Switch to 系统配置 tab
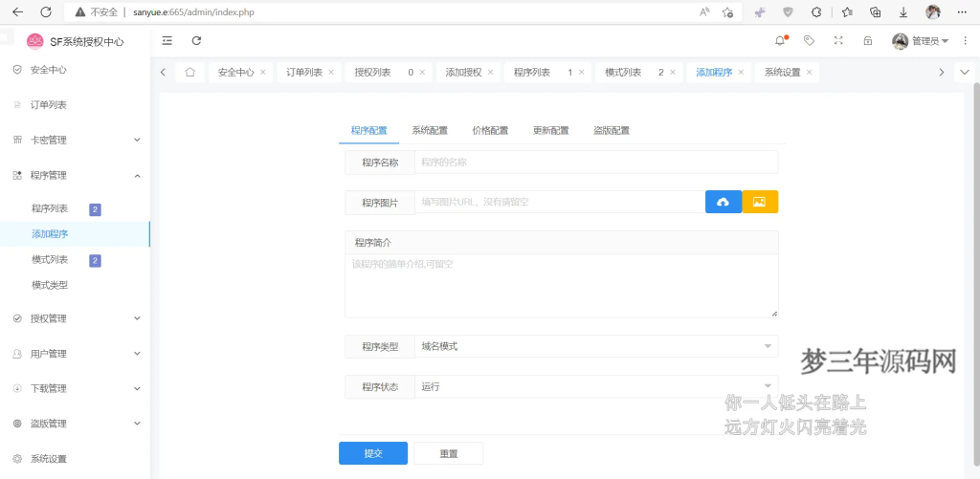Screen dimensions: 980x479 click(x=430, y=131)
